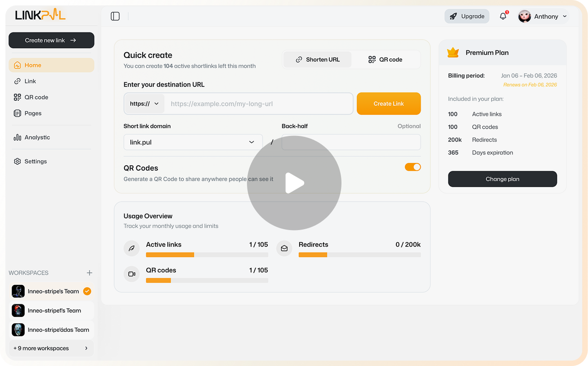The height and width of the screenshot is (366, 588).
Task: Click '365 Days expiration' plan line
Action: click(480, 153)
